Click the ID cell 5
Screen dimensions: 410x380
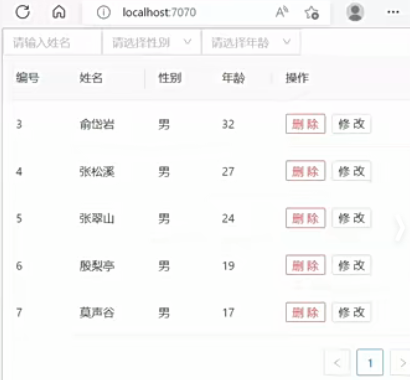tap(19, 219)
